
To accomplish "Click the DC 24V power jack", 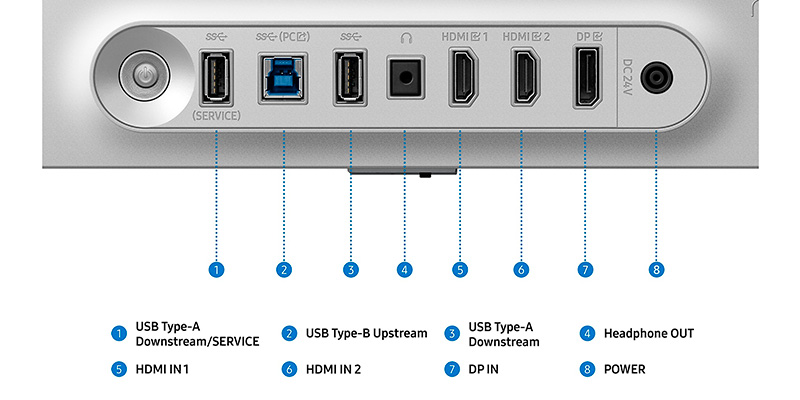I will click(656, 78).
